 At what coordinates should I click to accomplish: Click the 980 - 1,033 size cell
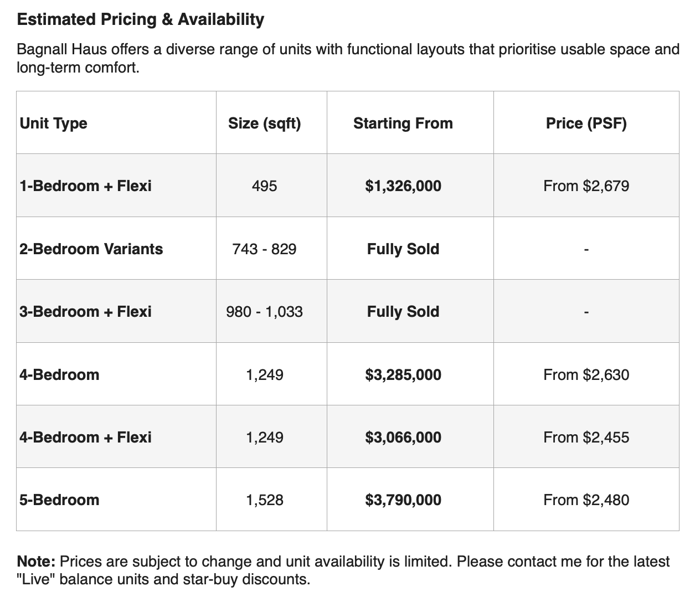click(265, 312)
